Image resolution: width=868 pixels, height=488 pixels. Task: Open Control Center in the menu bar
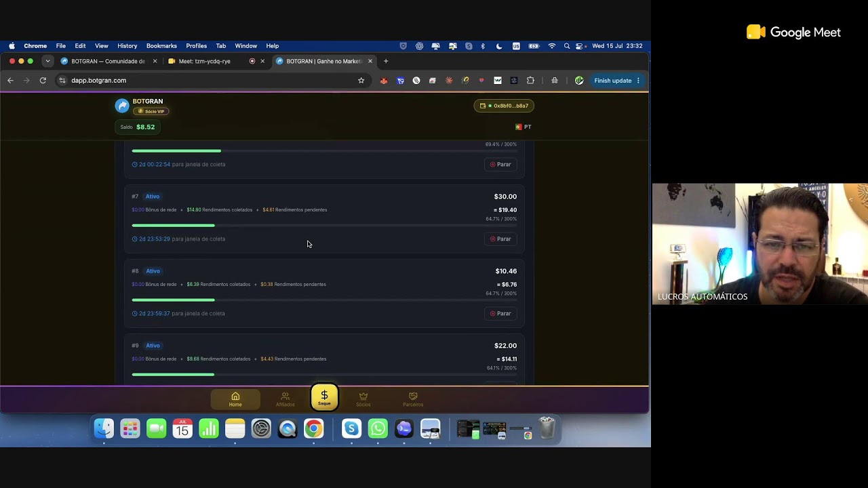[x=580, y=46]
